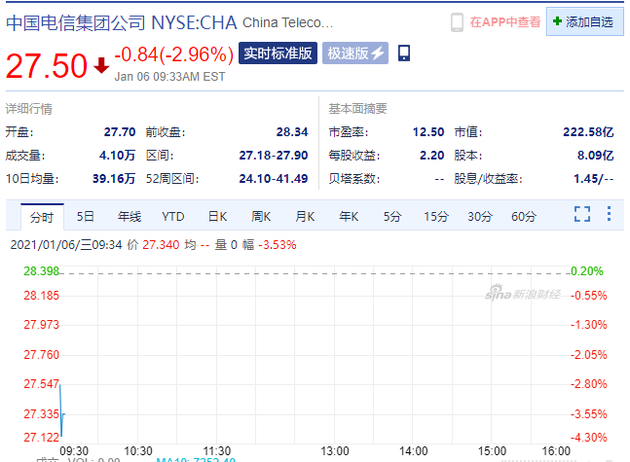630x462 pixels.
Task: Open the 日K chart tab
Action: [x=217, y=217]
